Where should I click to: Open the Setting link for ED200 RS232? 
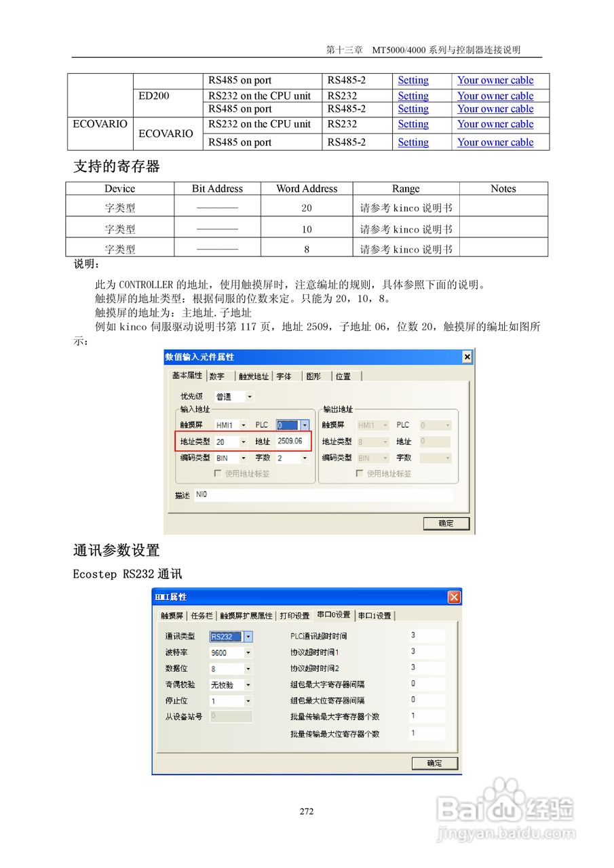pos(412,96)
